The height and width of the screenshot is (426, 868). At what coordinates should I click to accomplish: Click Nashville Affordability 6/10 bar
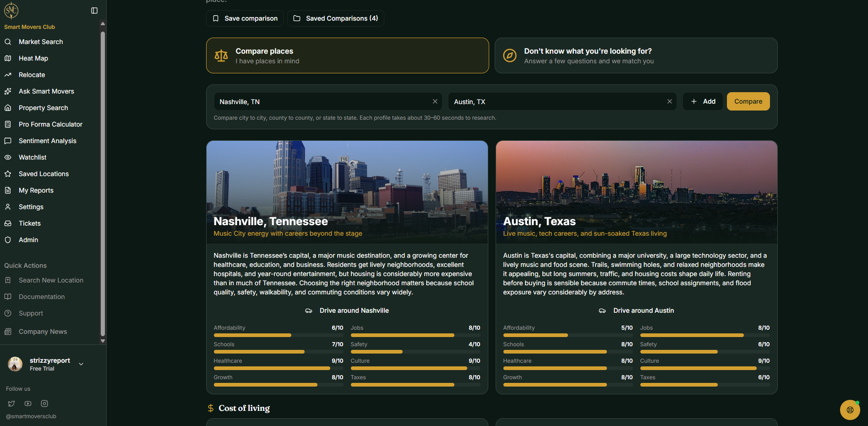(x=278, y=335)
